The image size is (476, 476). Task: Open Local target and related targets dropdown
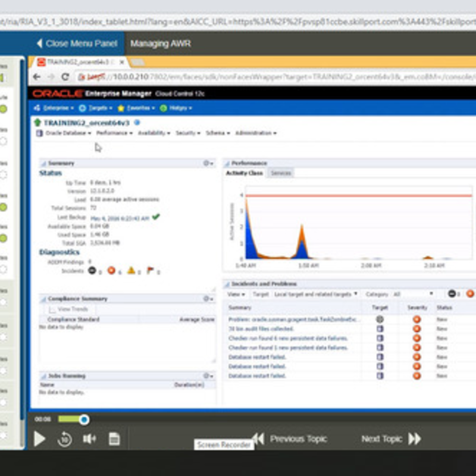(x=316, y=294)
